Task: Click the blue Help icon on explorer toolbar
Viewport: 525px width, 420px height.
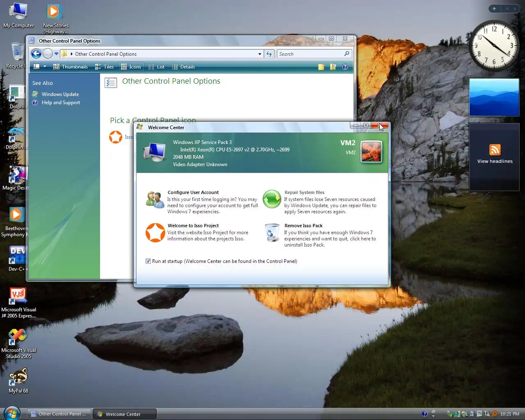Action: pyautogui.click(x=345, y=67)
